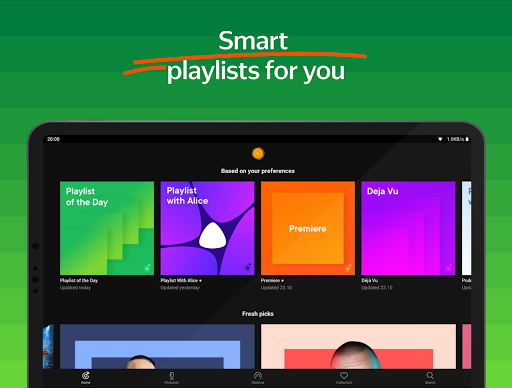512x388 pixels.
Task: Tap the 'Based on your preferences' heading
Action: (x=258, y=171)
